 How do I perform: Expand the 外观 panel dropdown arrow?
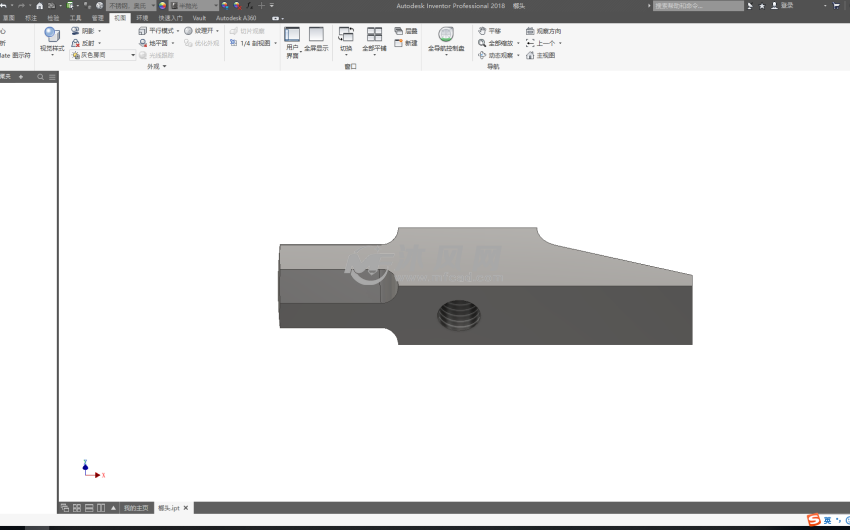[165, 67]
